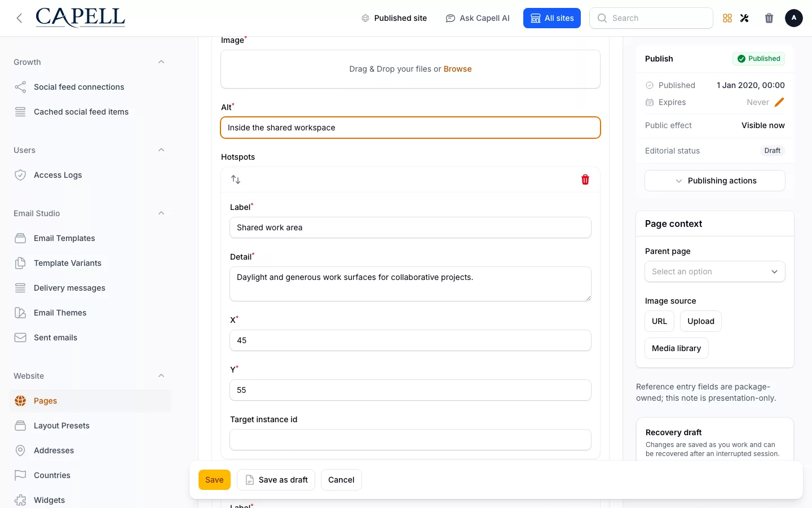812x508 pixels.
Task: Choose URL as image source
Action: (659, 321)
